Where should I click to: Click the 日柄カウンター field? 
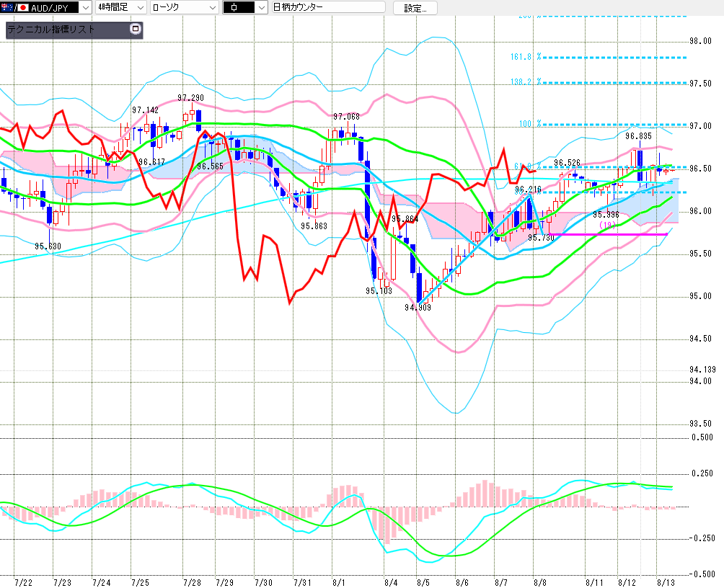click(329, 7)
